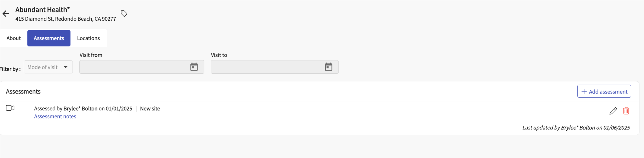The width and height of the screenshot is (644, 158).
Task: Click the Assessed by Brylee* Bolton row text
Action: [83, 109]
